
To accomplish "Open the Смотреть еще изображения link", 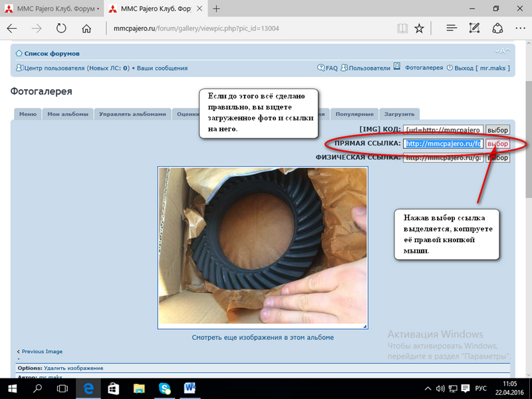I will (x=263, y=337).
